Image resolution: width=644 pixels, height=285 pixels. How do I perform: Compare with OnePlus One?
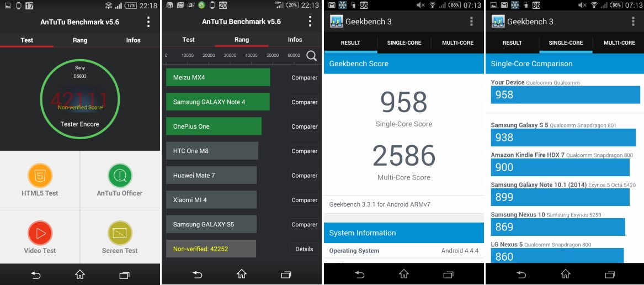point(304,126)
